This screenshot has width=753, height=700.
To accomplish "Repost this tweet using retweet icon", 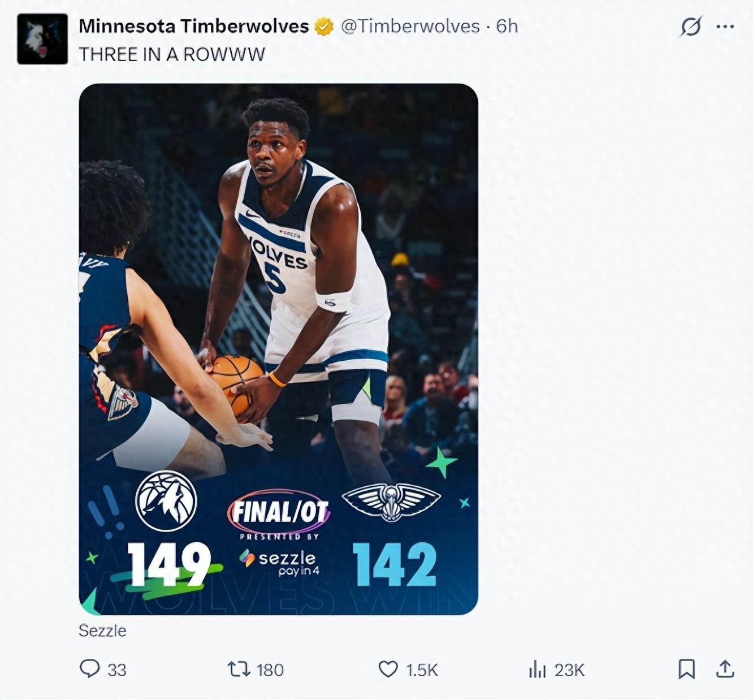I will point(239,669).
